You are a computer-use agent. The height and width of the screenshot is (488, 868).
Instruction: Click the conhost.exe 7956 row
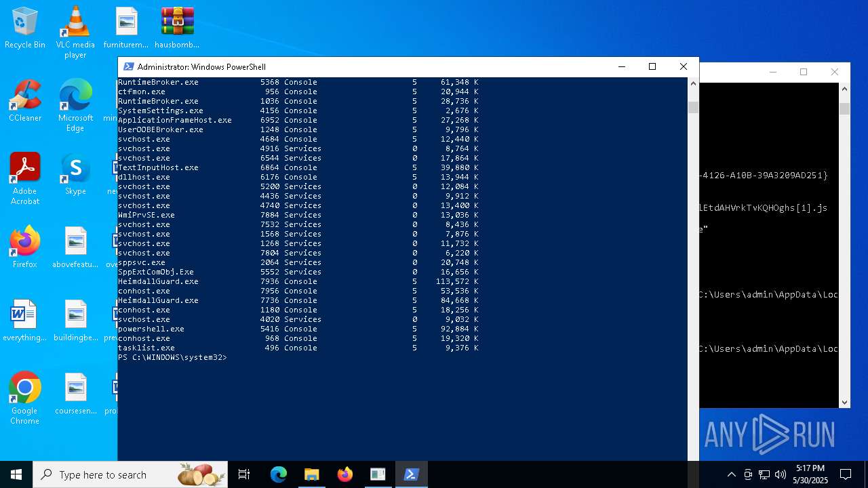pos(298,291)
